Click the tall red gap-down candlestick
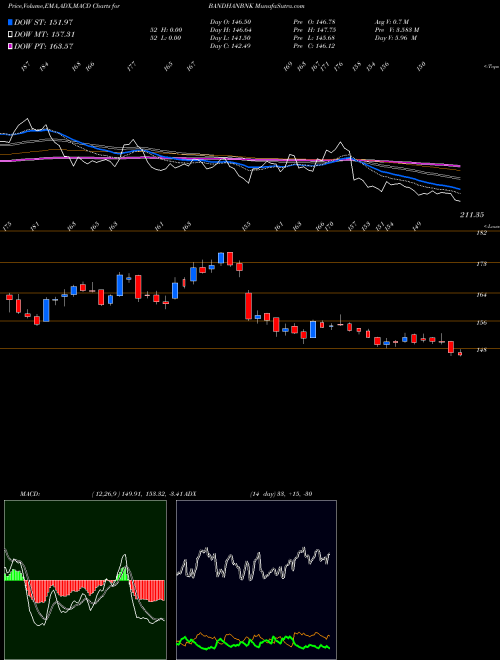The width and height of the screenshot is (500, 660). coord(249,306)
